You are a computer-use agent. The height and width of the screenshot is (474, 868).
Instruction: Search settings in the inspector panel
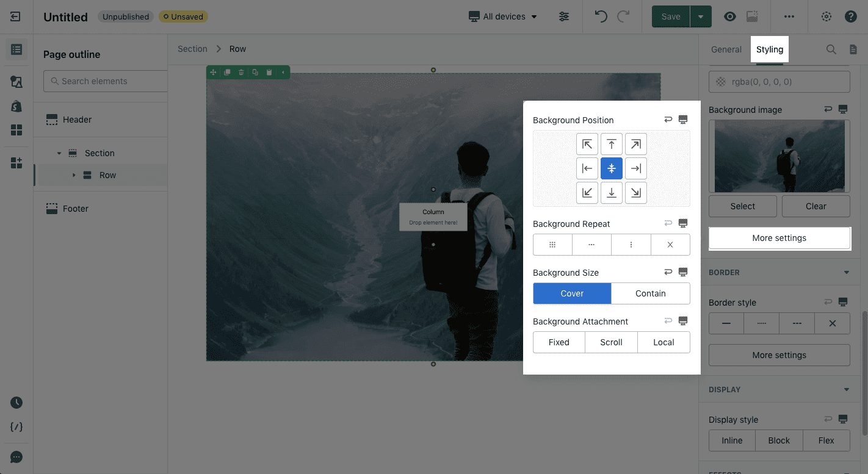pos(831,49)
